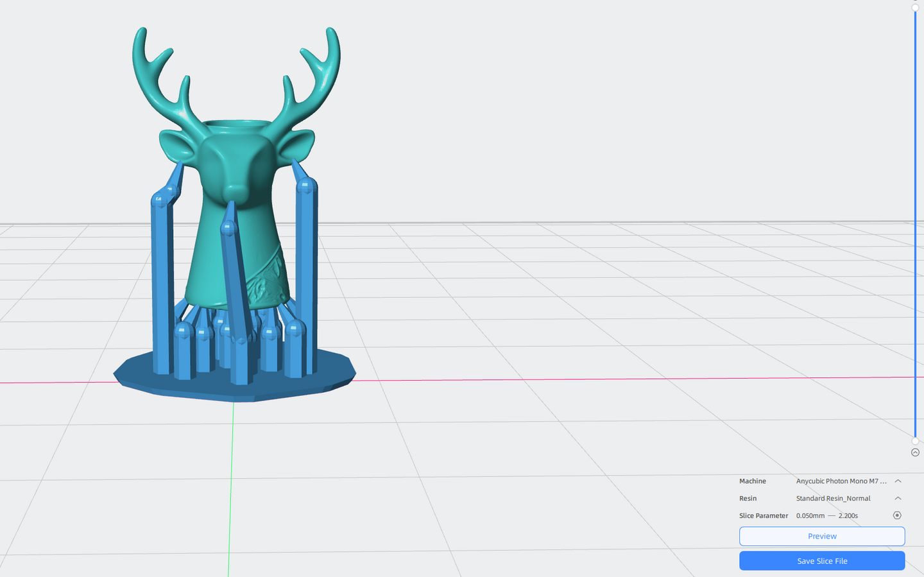Expand the Resin chevron arrow
Screen dimensions: 924x577
(x=898, y=498)
